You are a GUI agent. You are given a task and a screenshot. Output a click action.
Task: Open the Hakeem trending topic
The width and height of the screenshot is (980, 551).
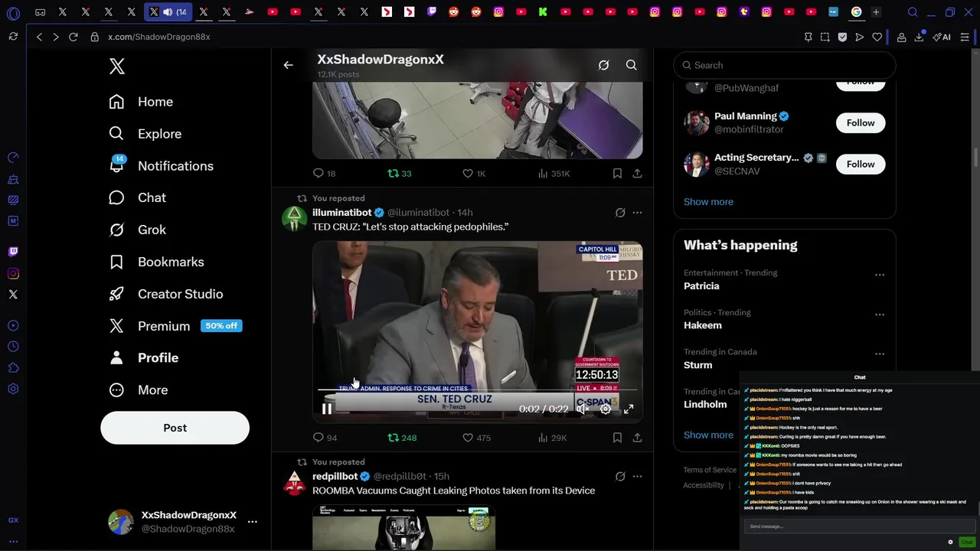(x=703, y=325)
